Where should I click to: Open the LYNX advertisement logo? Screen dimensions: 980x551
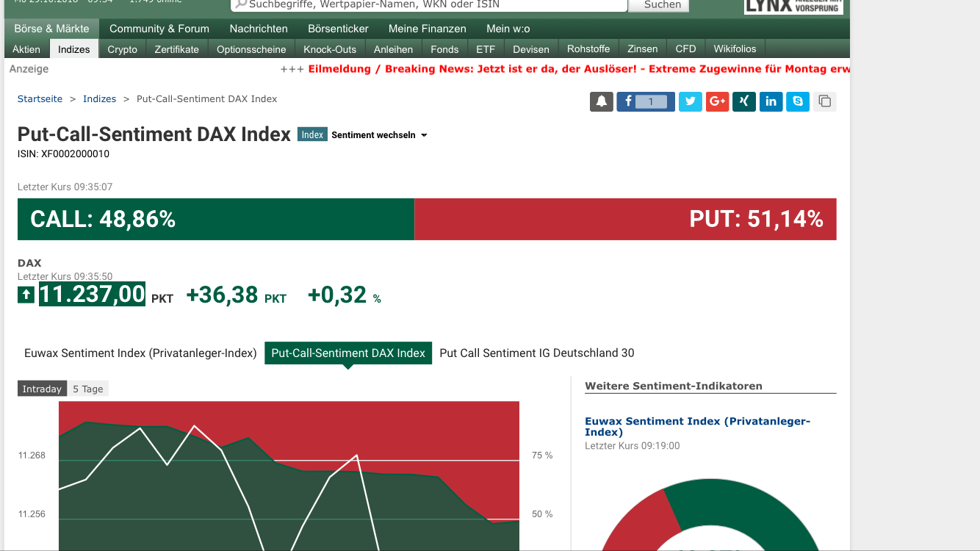[793, 7]
